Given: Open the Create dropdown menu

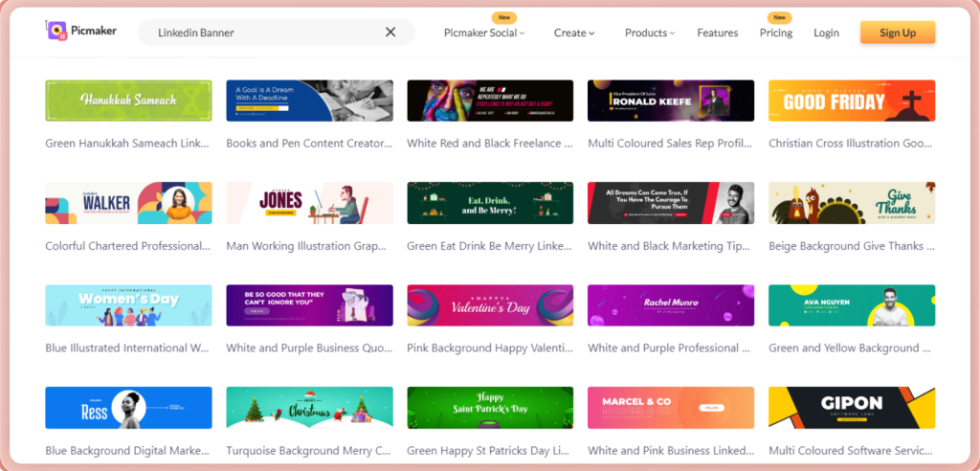Looking at the screenshot, I should (574, 33).
